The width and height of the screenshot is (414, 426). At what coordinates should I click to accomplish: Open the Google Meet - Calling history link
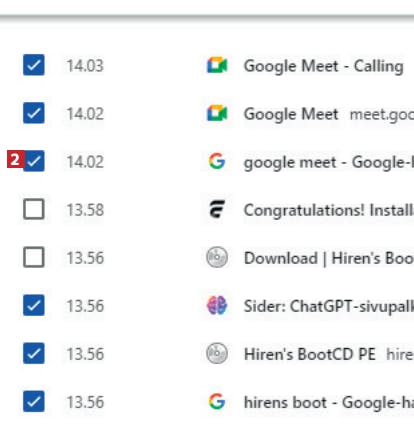(324, 66)
